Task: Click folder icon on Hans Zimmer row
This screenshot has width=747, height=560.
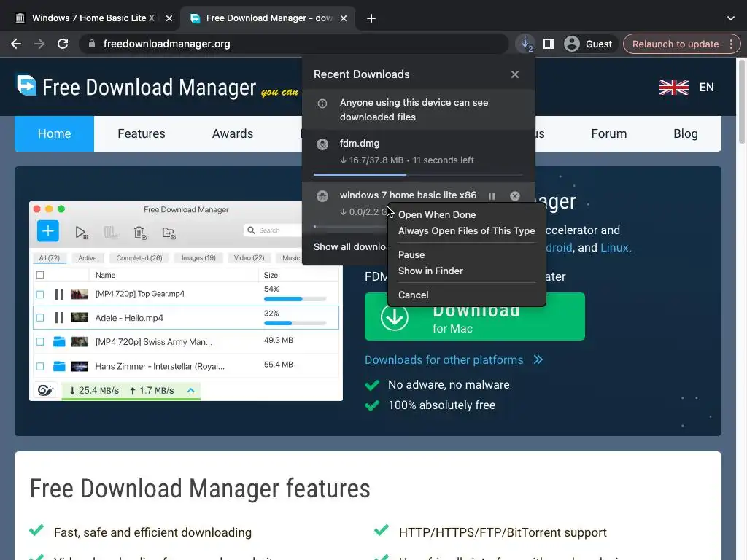Action: point(59,366)
